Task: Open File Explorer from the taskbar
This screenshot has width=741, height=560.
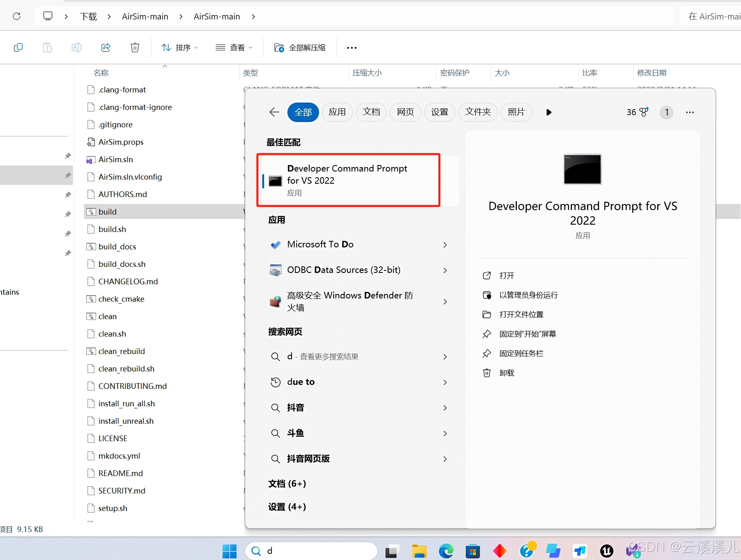Action: tap(420, 551)
